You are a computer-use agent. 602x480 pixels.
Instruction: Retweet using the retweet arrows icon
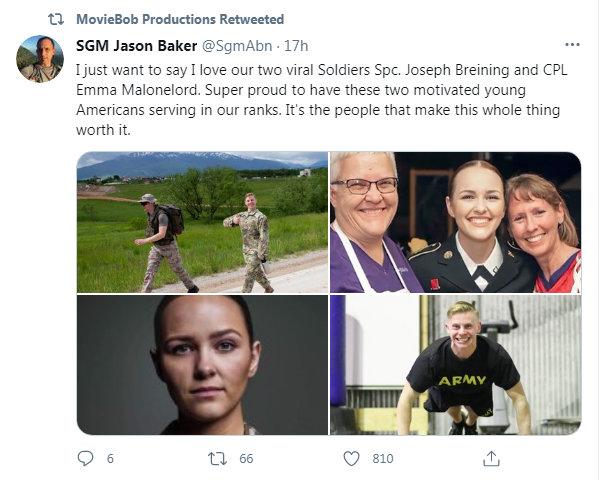pyautogui.click(x=217, y=458)
